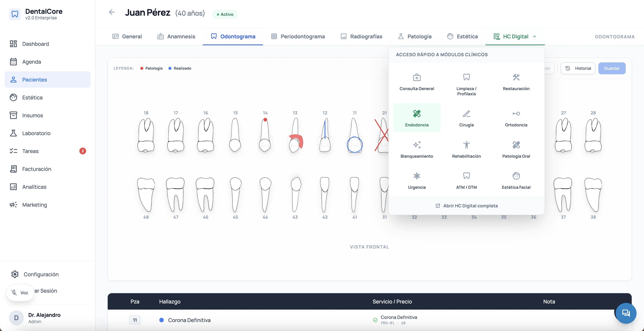Go back with the arrow icon

click(x=112, y=12)
